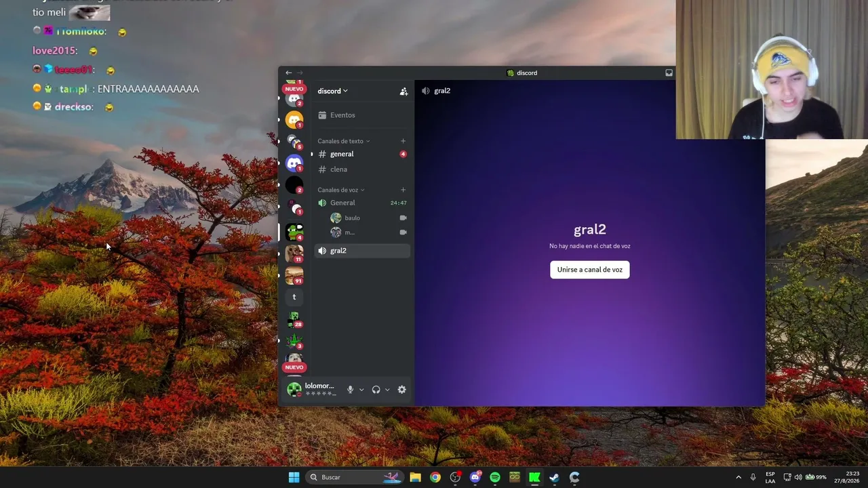Screen dimensions: 868x488
Task: Show hidden system tray icons
Action: click(738, 477)
